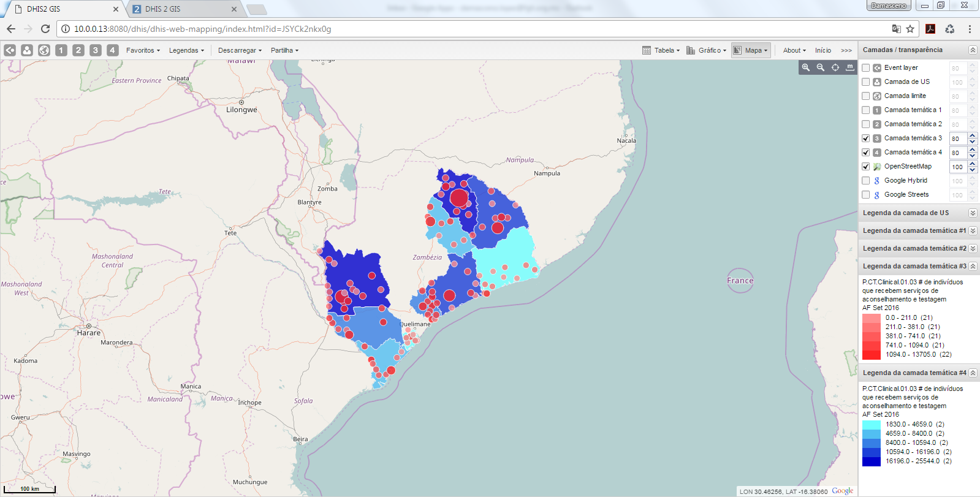The image size is (980, 497).
Task: Open the Favoritos dropdown menu
Action: [143, 50]
